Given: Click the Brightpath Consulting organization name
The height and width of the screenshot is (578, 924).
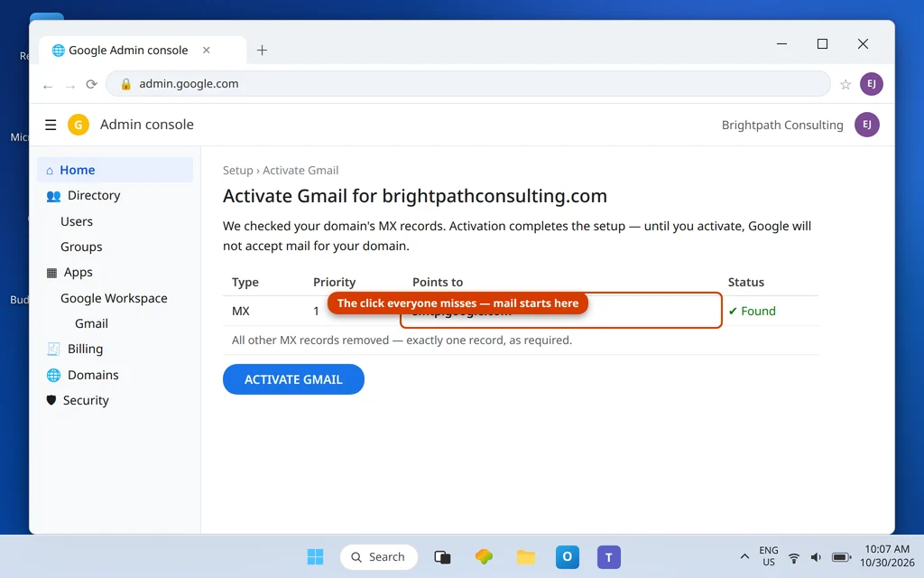Looking at the screenshot, I should pyautogui.click(x=782, y=125).
